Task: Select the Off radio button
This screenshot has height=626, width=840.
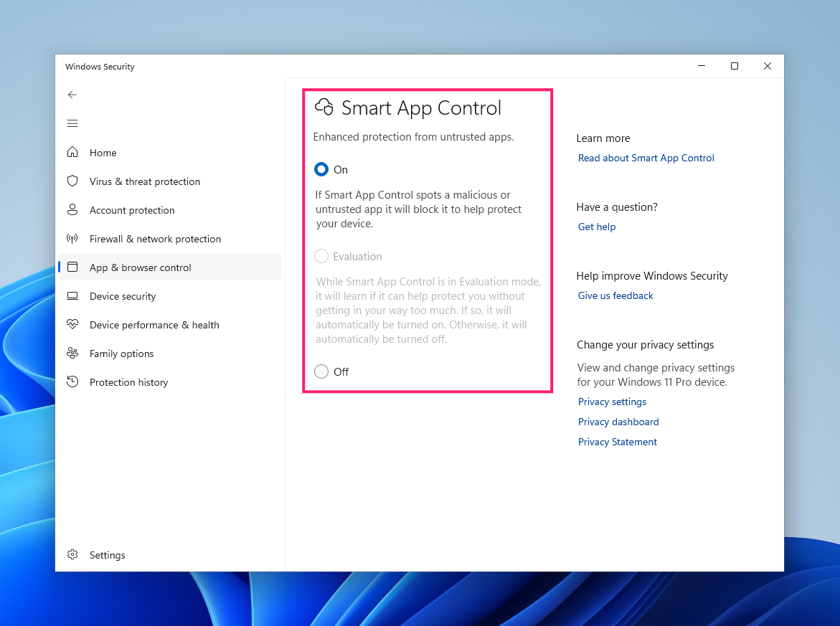Action: tap(321, 371)
